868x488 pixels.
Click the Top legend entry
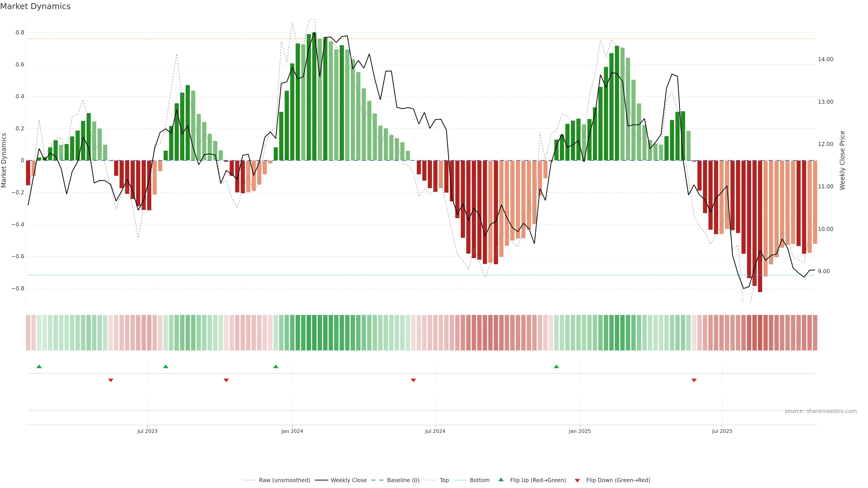click(444, 480)
